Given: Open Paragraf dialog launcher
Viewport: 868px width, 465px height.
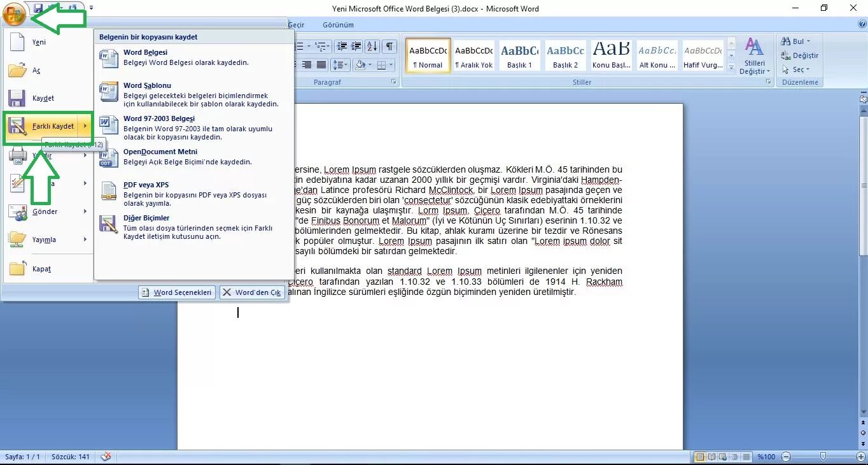Looking at the screenshot, I should pyautogui.click(x=394, y=82).
